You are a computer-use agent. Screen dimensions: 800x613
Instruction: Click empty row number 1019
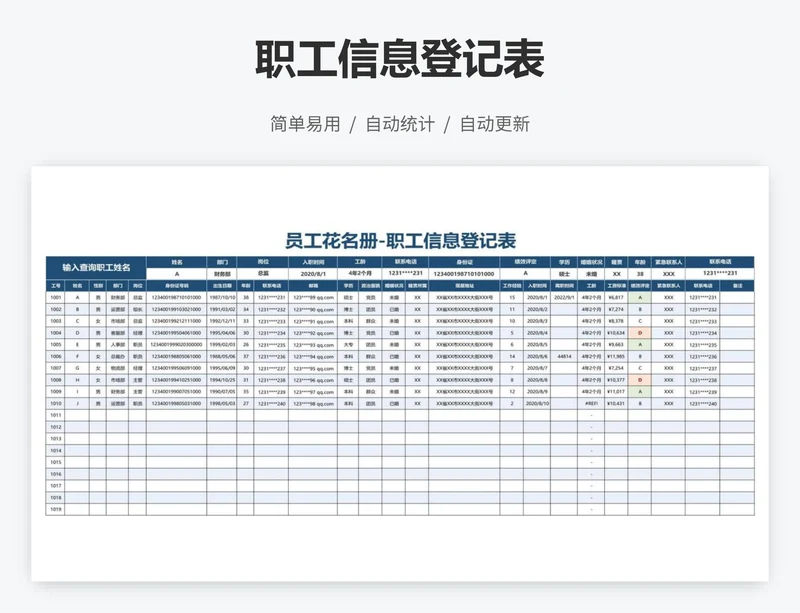point(56,509)
